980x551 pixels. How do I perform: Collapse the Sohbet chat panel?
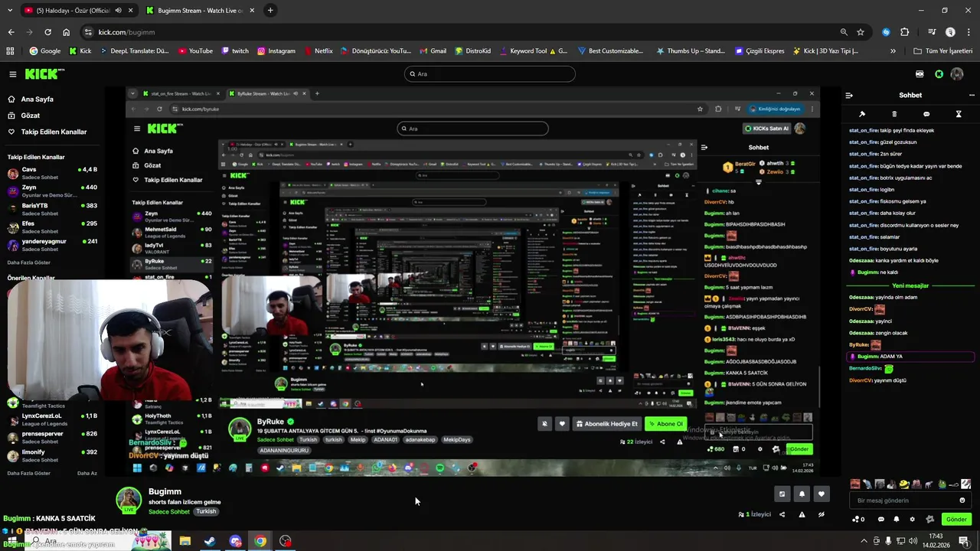click(x=849, y=96)
